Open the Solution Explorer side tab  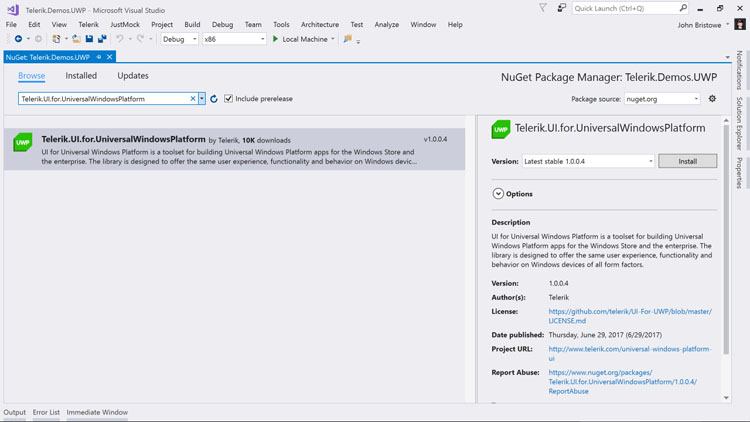pyautogui.click(x=739, y=123)
